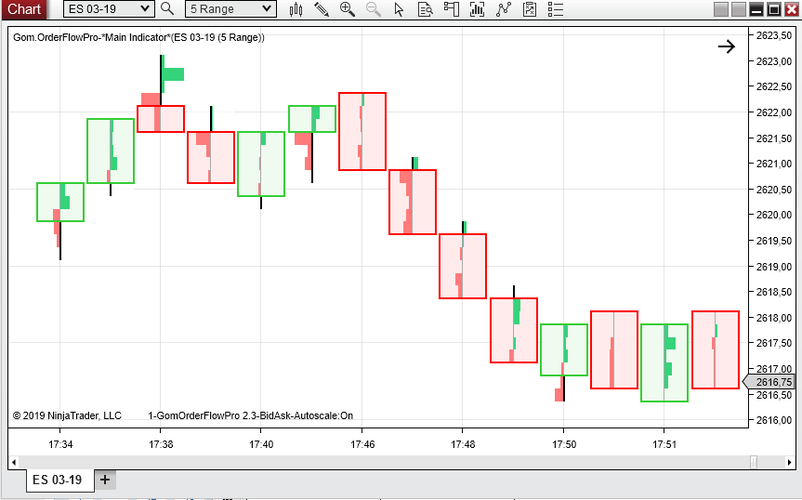Maximize the chart window
This screenshot has width=802, height=500.
[774, 9]
